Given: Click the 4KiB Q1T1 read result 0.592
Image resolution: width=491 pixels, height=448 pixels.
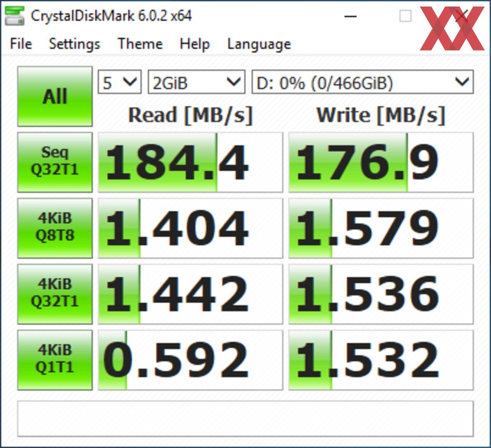Looking at the screenshot, I should tap(190, 360).
